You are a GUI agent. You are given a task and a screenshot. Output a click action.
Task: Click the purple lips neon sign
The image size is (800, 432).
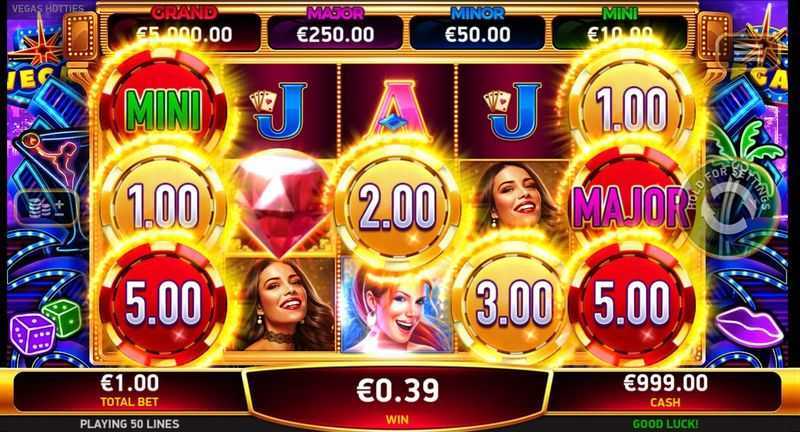tap(748, 326)
